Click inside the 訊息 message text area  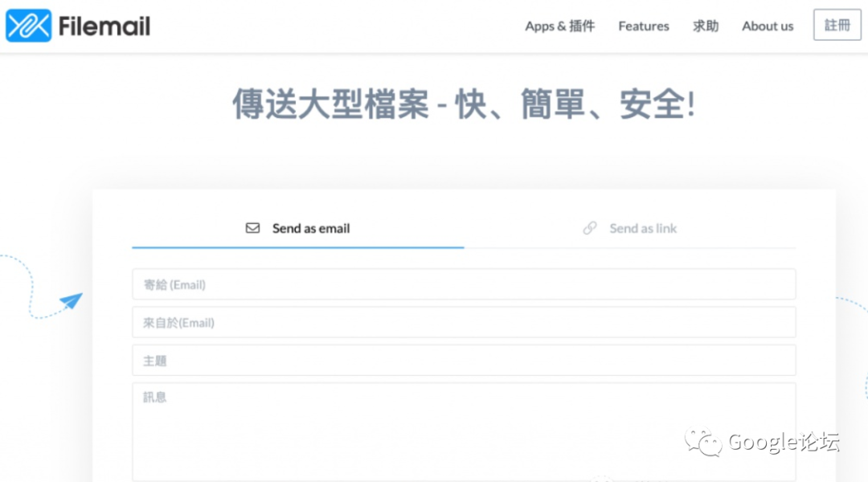click(x=464, y=431)
